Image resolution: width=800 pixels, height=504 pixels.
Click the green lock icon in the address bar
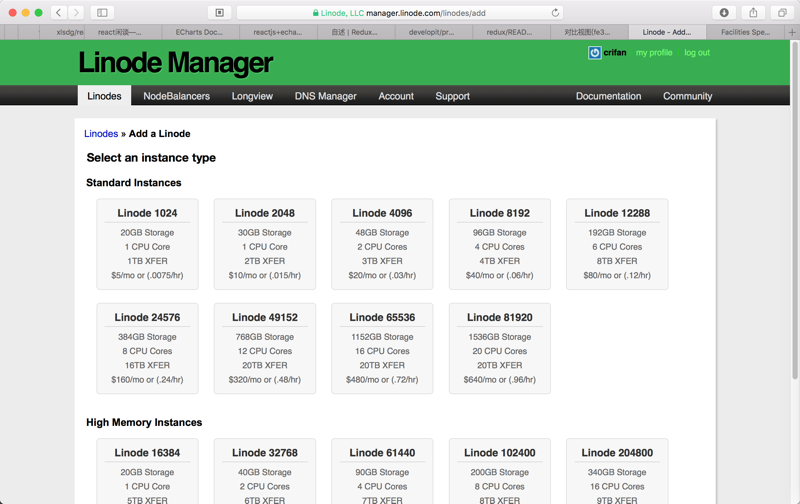click(x=316, y=13)
